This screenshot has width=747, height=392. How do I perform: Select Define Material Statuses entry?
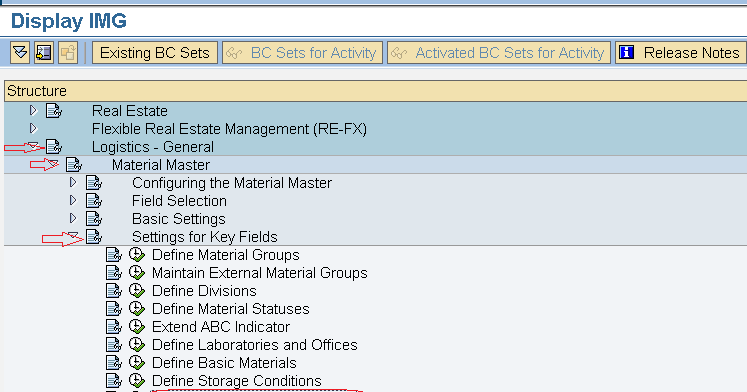(x=231, y=309)
